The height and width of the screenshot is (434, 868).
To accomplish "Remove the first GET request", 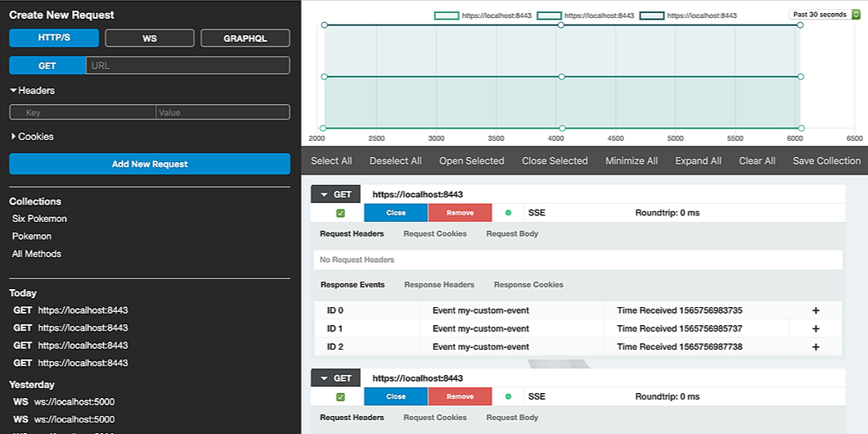I will pos(460,213).
